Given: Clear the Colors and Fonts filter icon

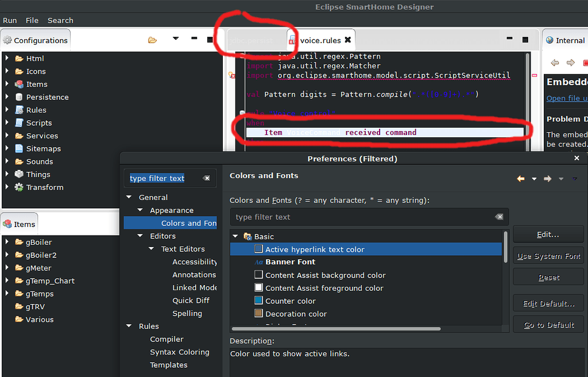Looking at the screenshot, I should coord(498,217).
